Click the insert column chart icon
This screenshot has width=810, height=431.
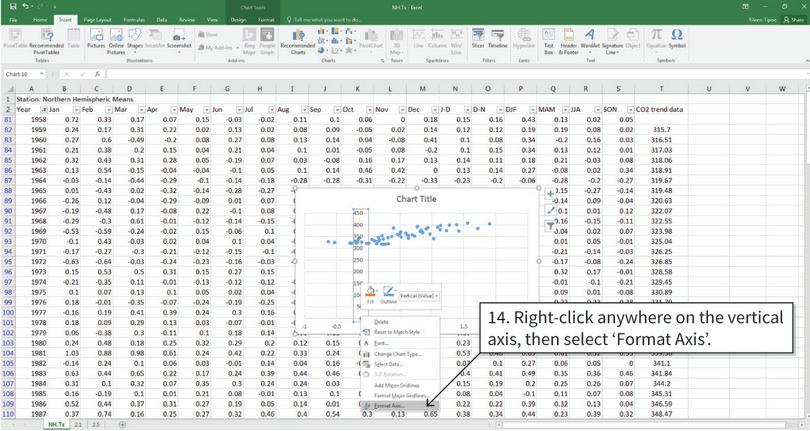321,32
